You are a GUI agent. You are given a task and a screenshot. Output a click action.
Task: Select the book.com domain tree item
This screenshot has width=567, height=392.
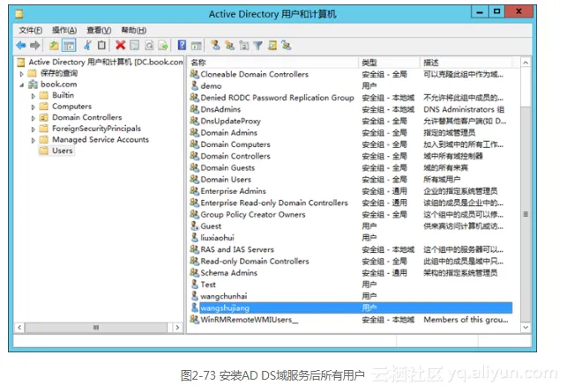click(x=58, y=85)
